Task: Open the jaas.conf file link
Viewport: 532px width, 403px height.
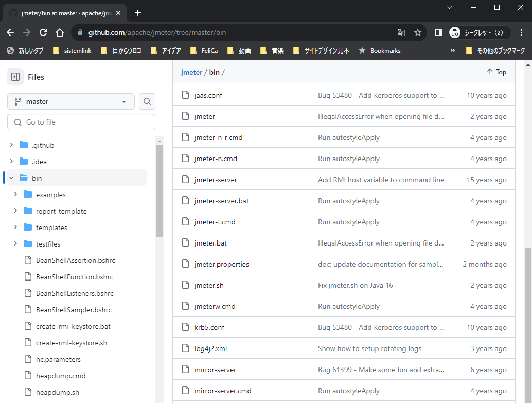Action: pos(208,95)
